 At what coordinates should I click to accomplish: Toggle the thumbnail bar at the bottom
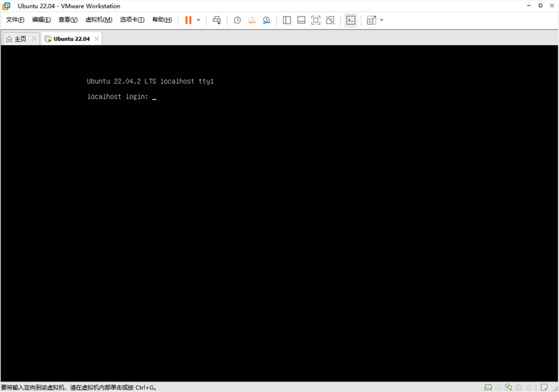tap(301, 20)
